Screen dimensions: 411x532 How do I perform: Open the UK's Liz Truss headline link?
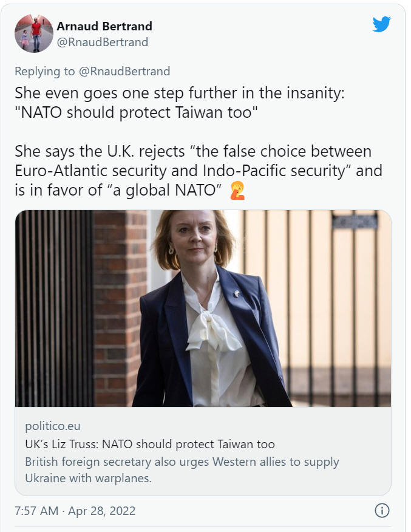tap(150, 444)
